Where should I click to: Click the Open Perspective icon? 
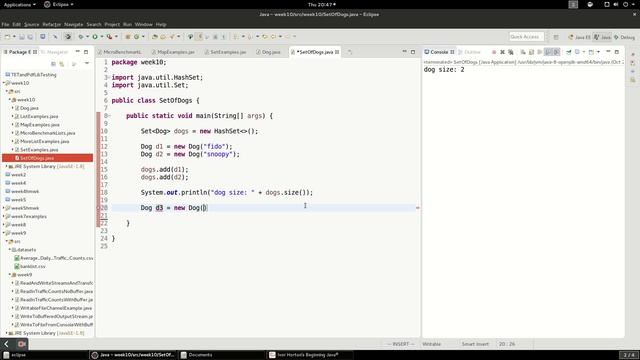[556, 37]
